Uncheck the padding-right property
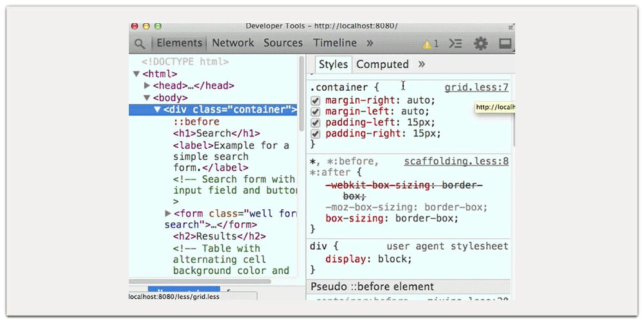 tap(315, 134)
